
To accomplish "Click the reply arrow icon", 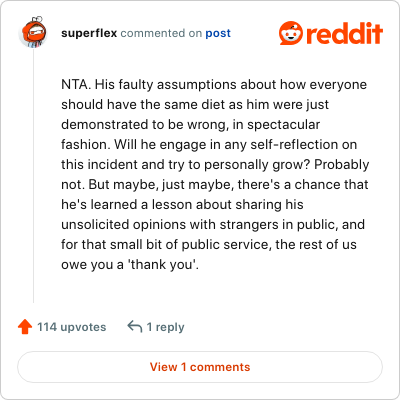I will [x=135, y=327].
